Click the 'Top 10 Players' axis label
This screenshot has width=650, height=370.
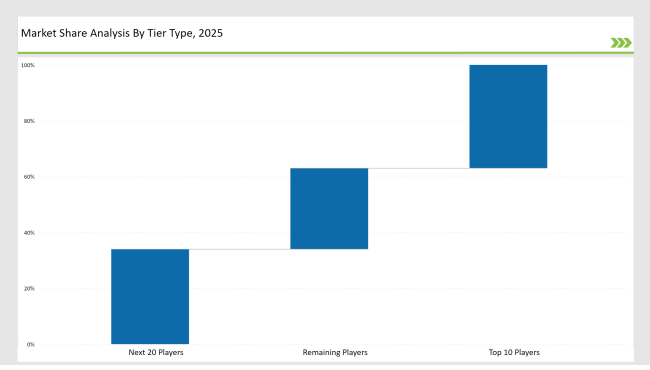tap(514, 352)
